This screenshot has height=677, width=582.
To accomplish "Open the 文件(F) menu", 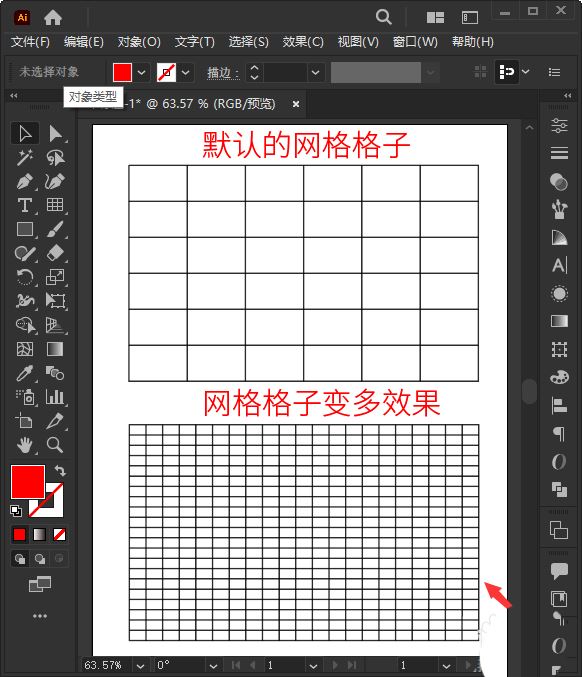I will 30,42.
